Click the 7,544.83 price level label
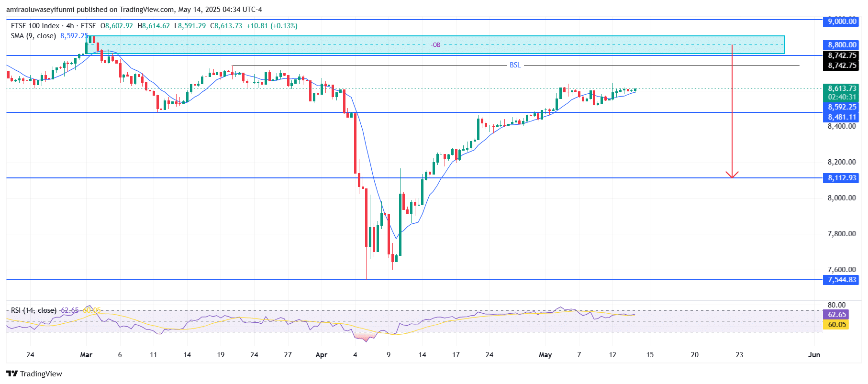 point(842,280)
